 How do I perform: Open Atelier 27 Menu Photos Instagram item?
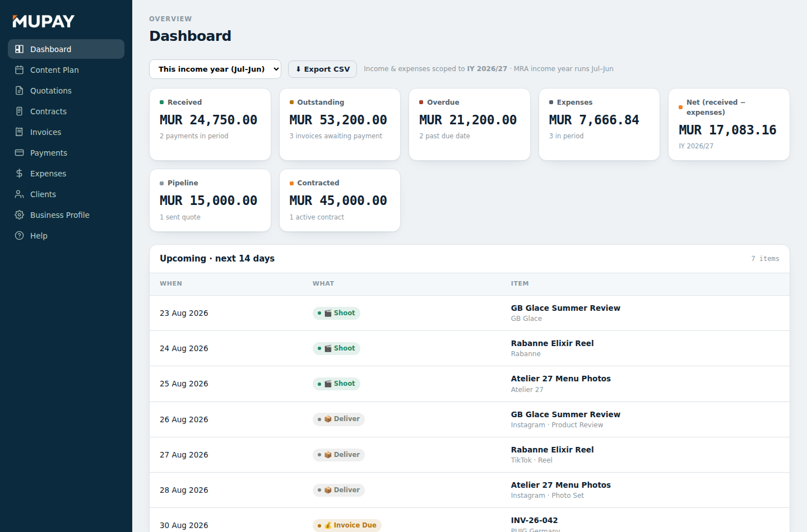tap(560, 485)
